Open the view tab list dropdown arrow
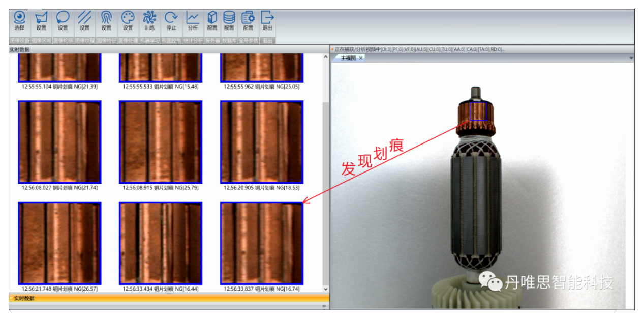The image size is (644, 316). click(x=631, y=58)
